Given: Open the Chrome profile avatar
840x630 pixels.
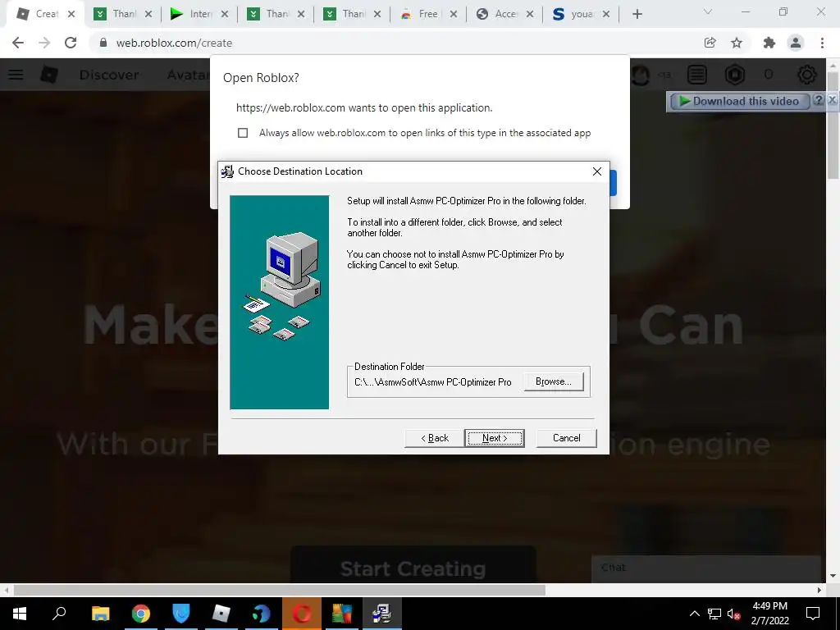Looking at the screenshot, I should tap(796, 43).
